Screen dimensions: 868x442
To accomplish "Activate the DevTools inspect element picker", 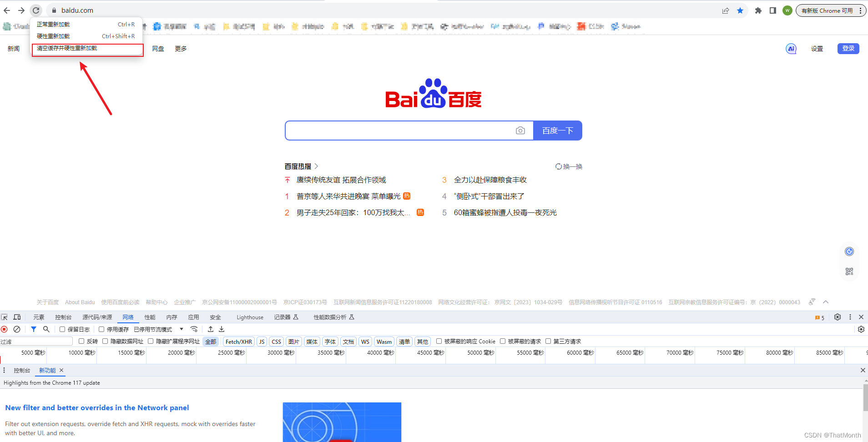I will (5, 317).
